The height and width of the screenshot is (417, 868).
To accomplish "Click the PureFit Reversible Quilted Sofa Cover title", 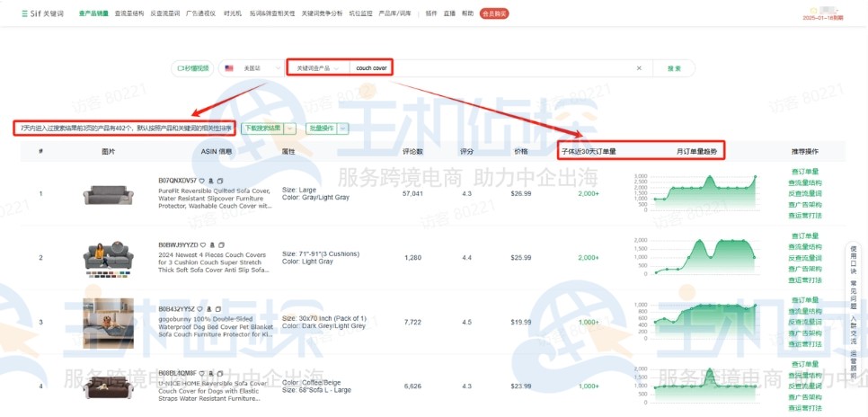I will 216,198.
